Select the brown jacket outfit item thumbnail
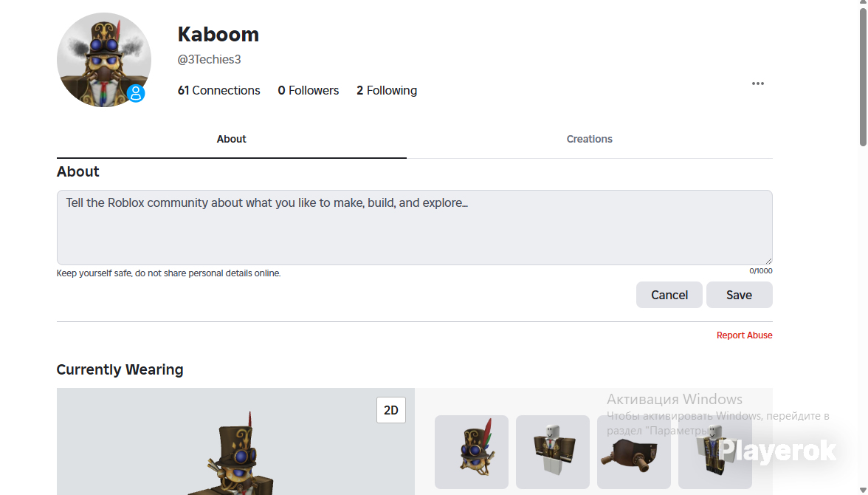The image size is (868, 495). (552, 451)
